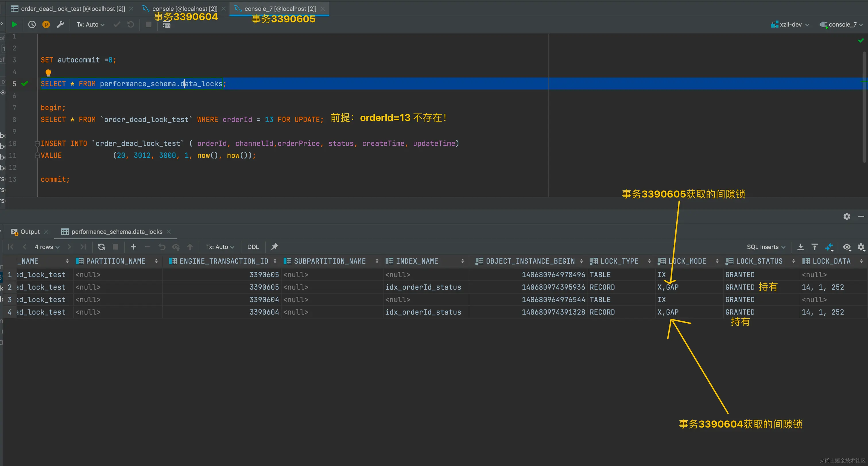Image resolution: width=868 pixels, height=466 pixels.
Task: Close the order_dead_lock_test editor tab
Action: 131,9
